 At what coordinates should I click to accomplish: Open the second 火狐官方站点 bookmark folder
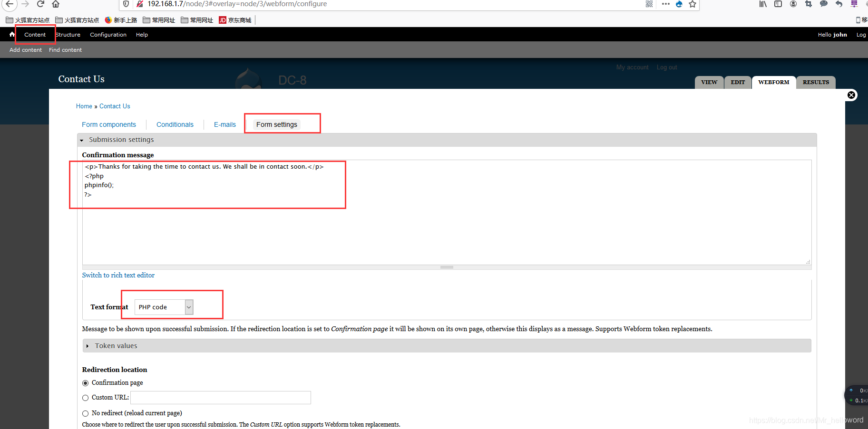[77, 20]
